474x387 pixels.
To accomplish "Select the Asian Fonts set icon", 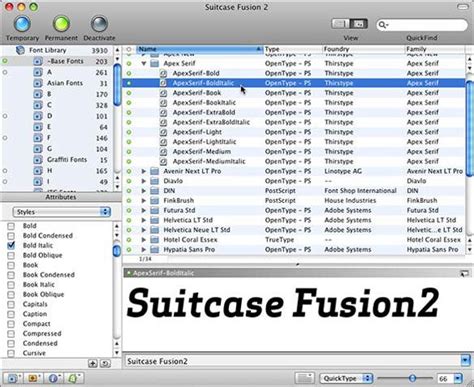I will point(38,83).
